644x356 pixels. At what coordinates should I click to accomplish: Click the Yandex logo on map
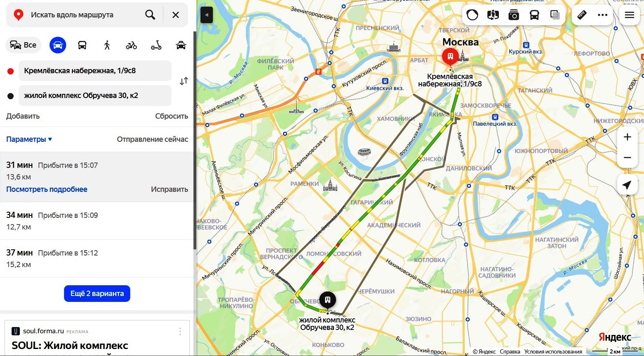click(615, 337)
